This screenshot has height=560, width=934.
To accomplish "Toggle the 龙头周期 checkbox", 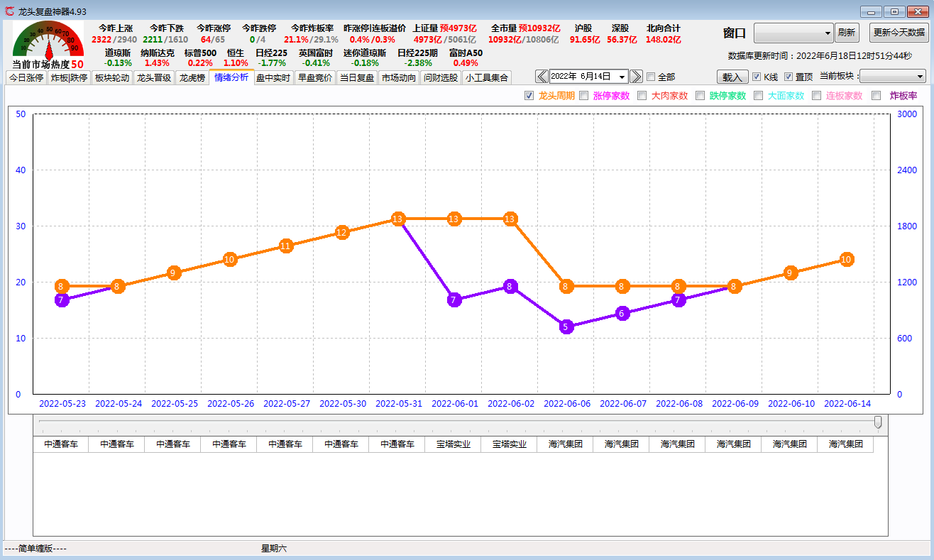I will click(529, 96).
